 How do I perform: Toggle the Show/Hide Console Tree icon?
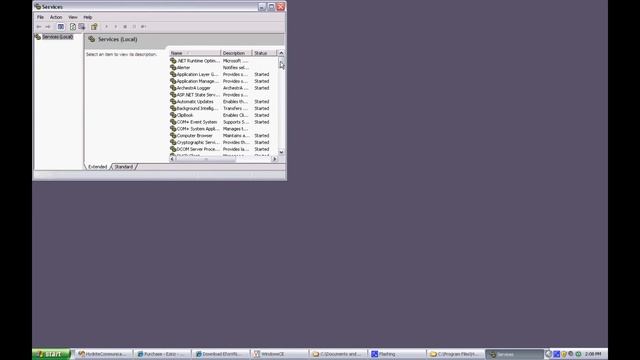point(60,27)
